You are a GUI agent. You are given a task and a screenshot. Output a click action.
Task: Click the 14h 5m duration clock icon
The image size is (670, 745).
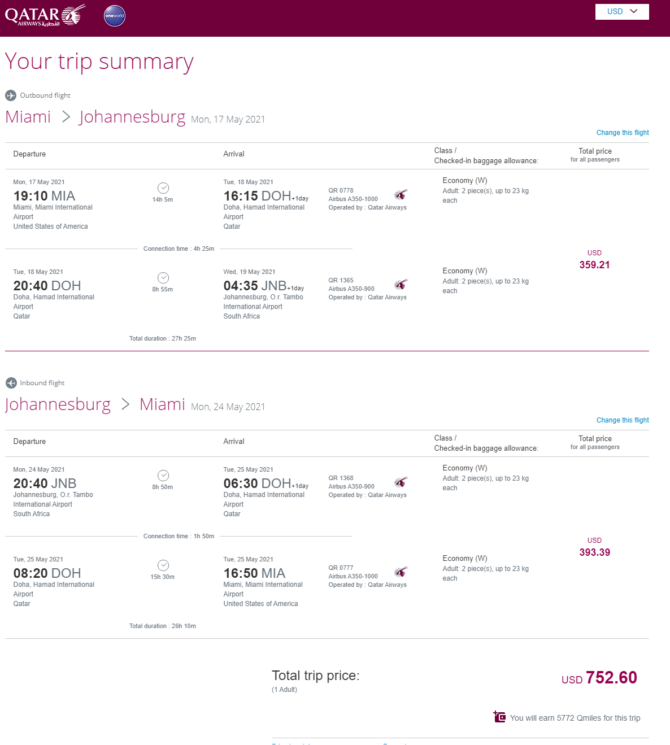[x=163, y=188]
